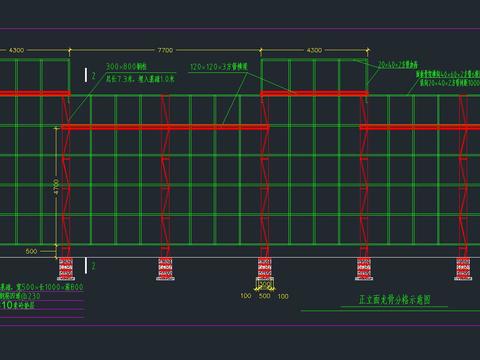Select the 500 dimension left of column base
The width and height of the screenshot is (480, 360).
coord(31,251)
